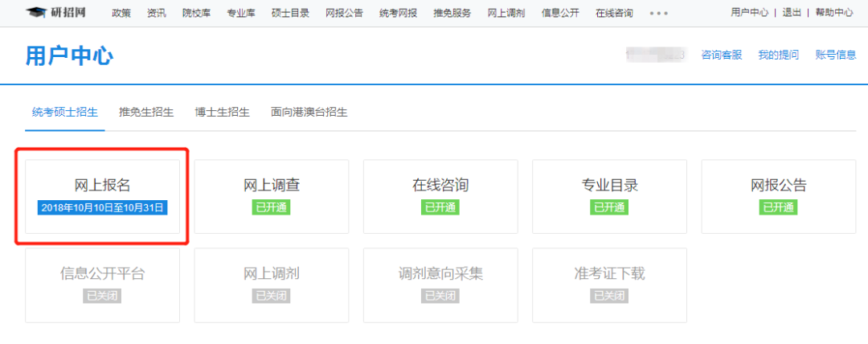Image resolution: width=868 pixels, height=344 pixels.
Task: Open 网上调剂 in top navigation bar
Action: click(x=506, y=14)
